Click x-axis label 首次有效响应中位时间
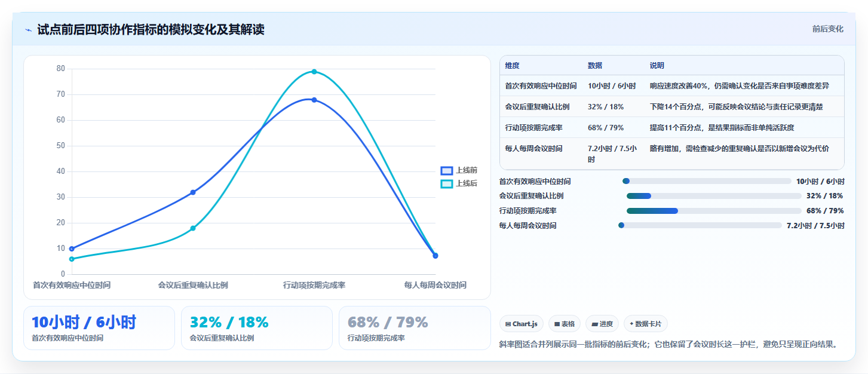This screenshot has width=868, height=374. [x=72, y=286]
